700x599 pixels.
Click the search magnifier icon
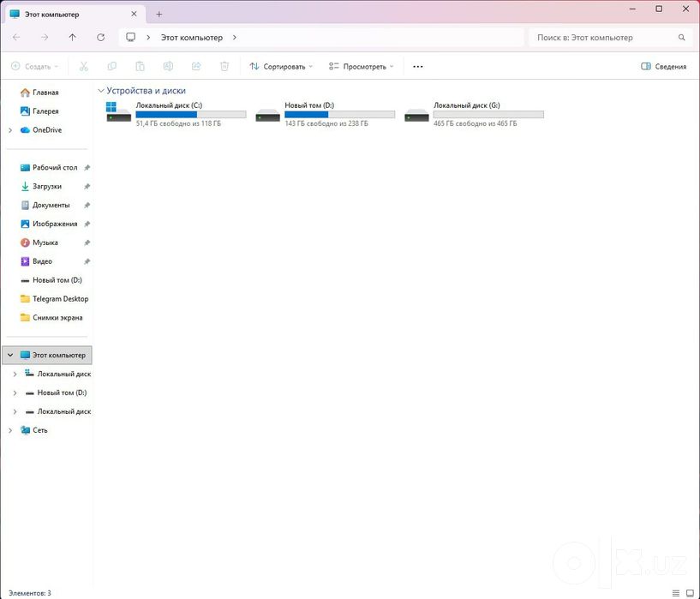tap(682, 38)
